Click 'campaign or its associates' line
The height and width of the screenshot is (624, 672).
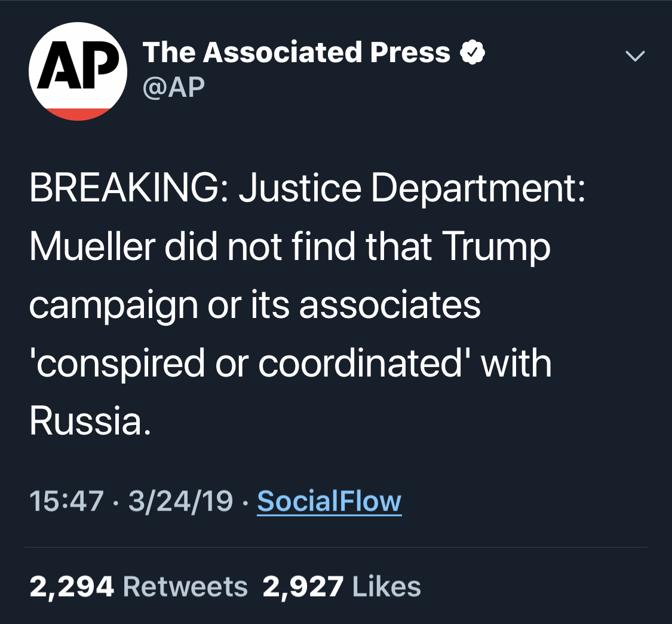pos(255,306)
